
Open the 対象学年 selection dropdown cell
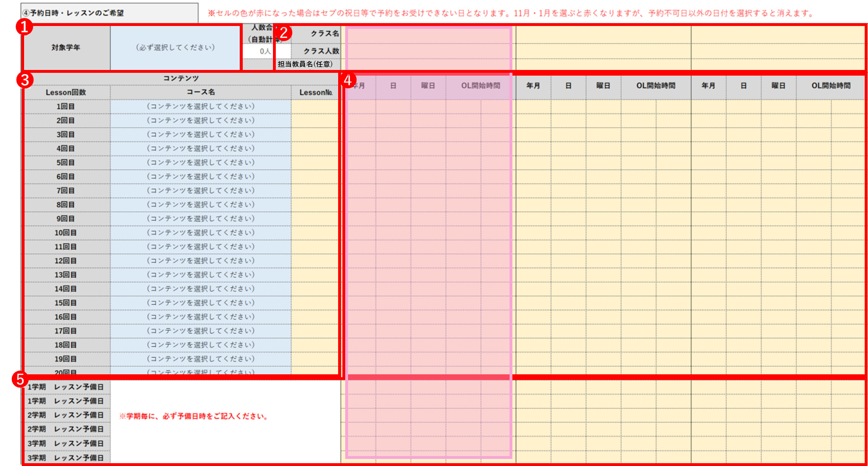coord(175,48)
